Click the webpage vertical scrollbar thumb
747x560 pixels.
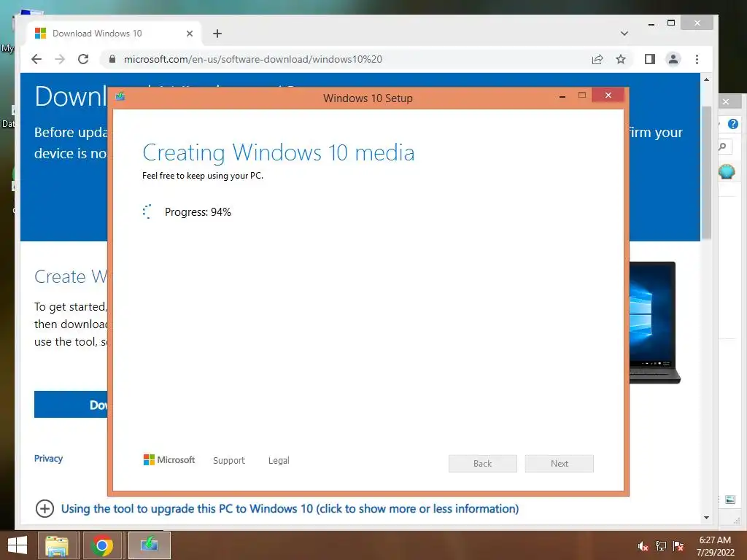coord(706,174)
